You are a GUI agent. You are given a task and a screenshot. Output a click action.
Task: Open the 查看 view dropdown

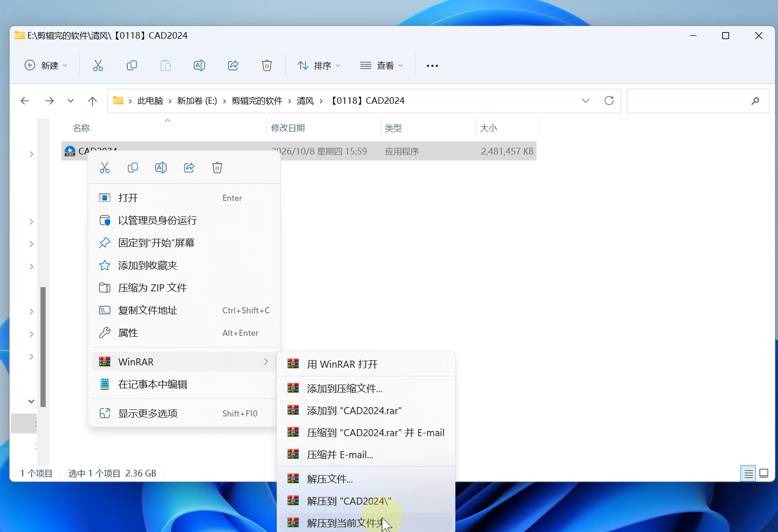pos(381,66)
